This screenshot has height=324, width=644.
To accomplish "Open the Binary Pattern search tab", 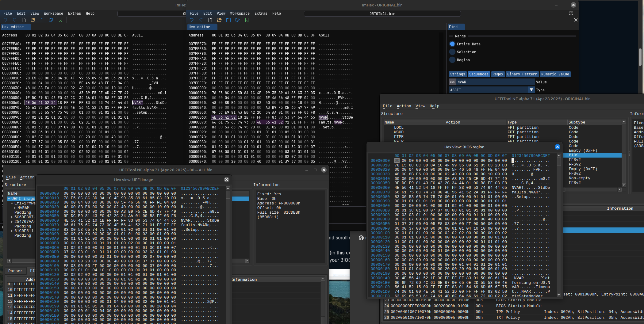I will pos(522,74).
